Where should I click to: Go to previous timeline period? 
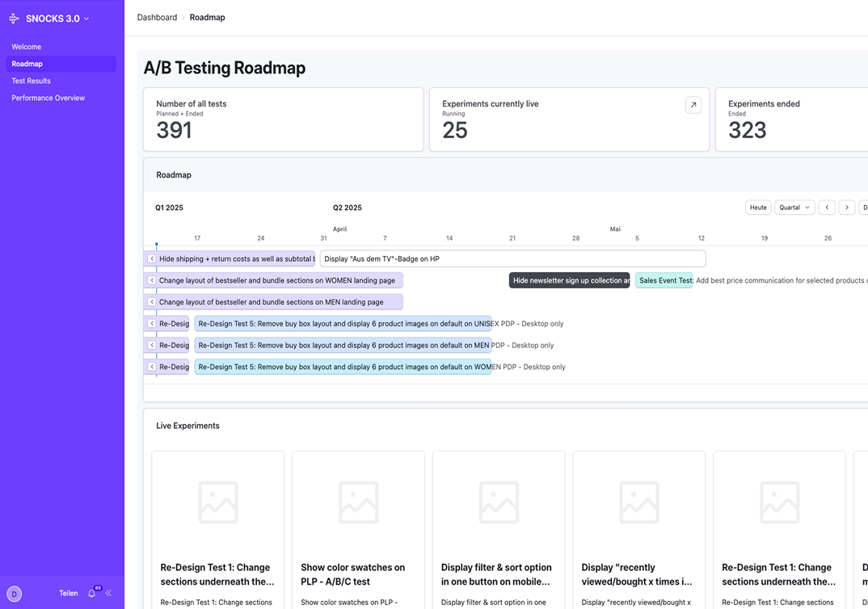coord(827,208)
